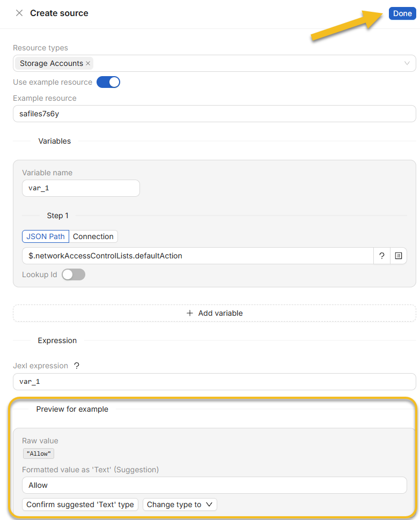Viewport: 420px width, 520px height.
Task: Remove the Storage Accounts tag
Action: [88, 63]
